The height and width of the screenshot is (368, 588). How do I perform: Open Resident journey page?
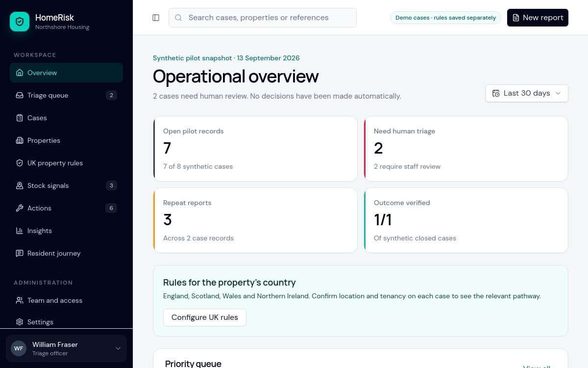pos(66,253)
